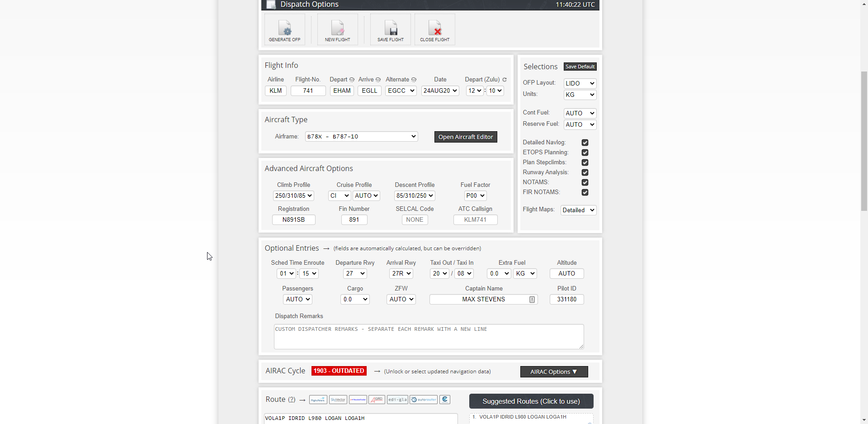Viewport: 868px width, 424px height.
Task: Open the Climb Profile dropdown
Action: click(x=293, y=196)
